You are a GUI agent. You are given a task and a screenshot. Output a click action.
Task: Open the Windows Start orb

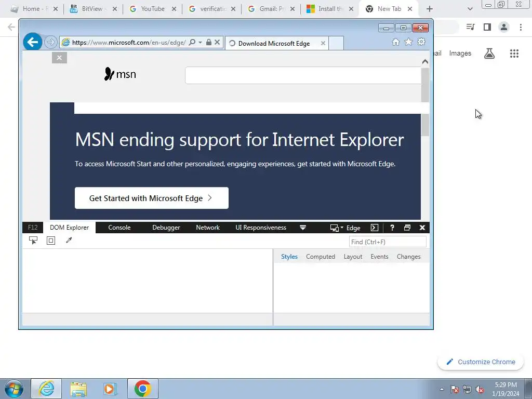click(x=14, y=389)
